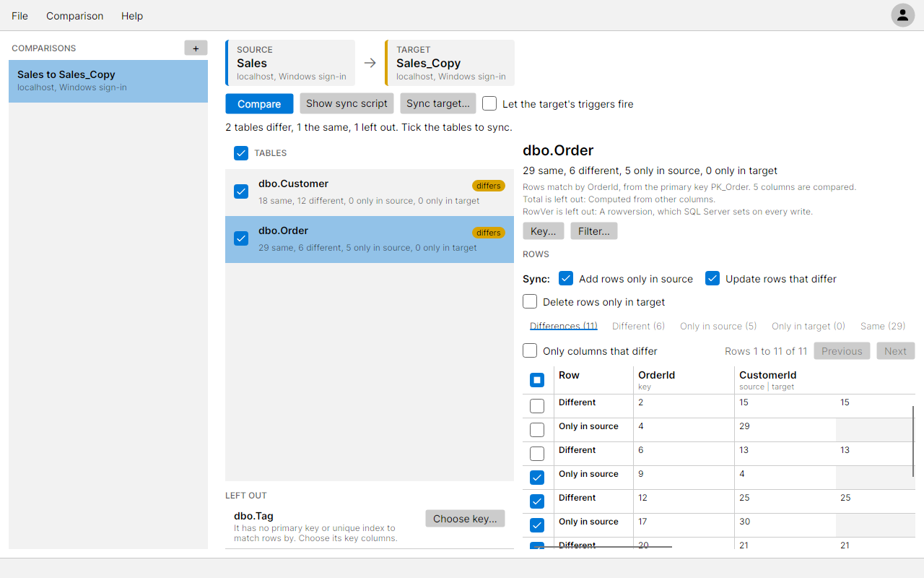This screenshot has width=924, height=578.
Task: Select the dbo.Customer table row
Action: pos(370,193)
